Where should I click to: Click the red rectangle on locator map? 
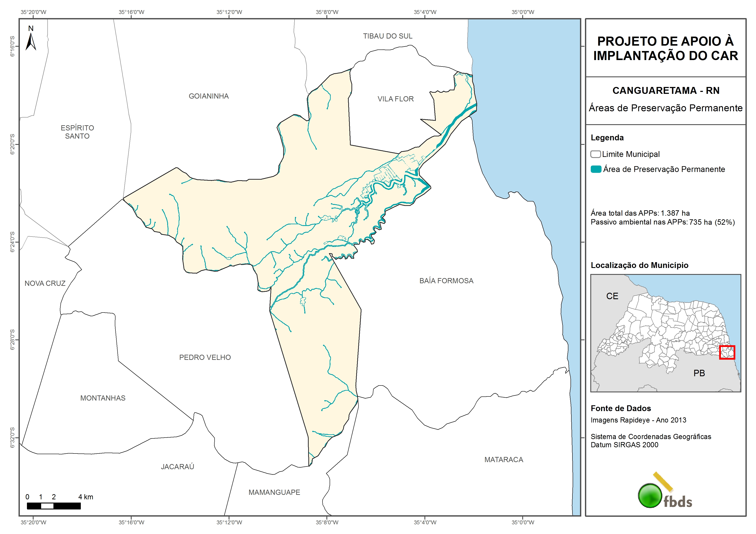(727, 352)
